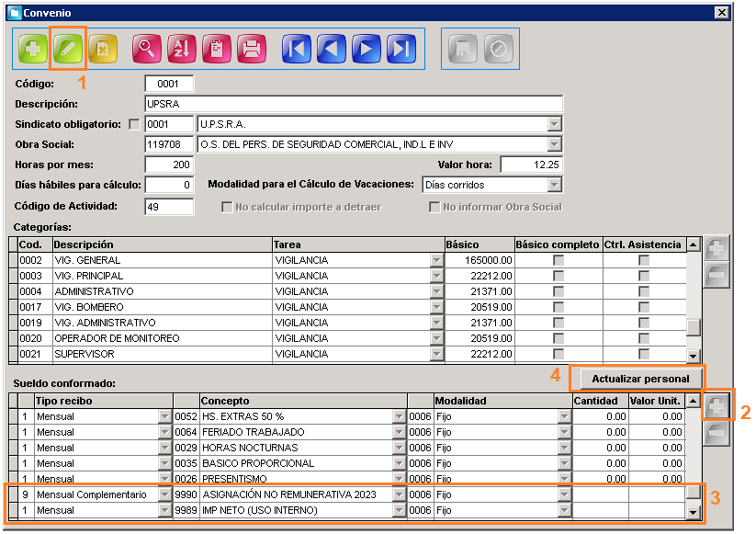The image size is (756, 534).
Task: Select the OPERADOR DE MONITOREO cell
Action: pos(162,338)
